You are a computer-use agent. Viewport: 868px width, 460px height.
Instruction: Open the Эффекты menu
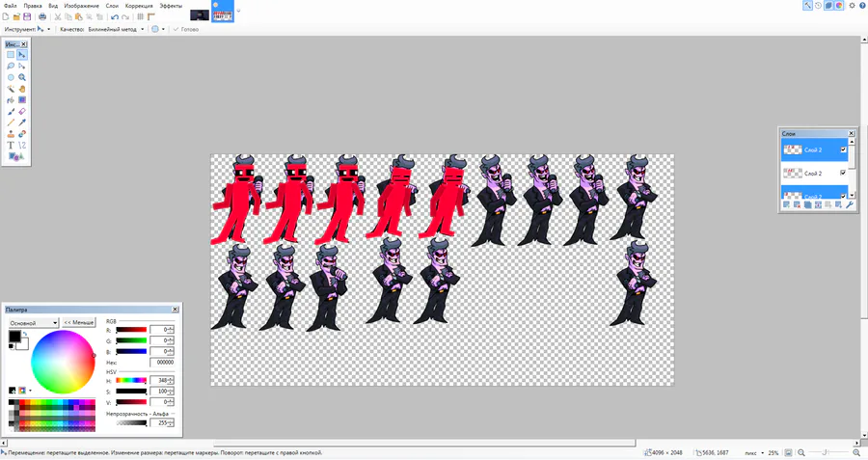click(171, 6)
